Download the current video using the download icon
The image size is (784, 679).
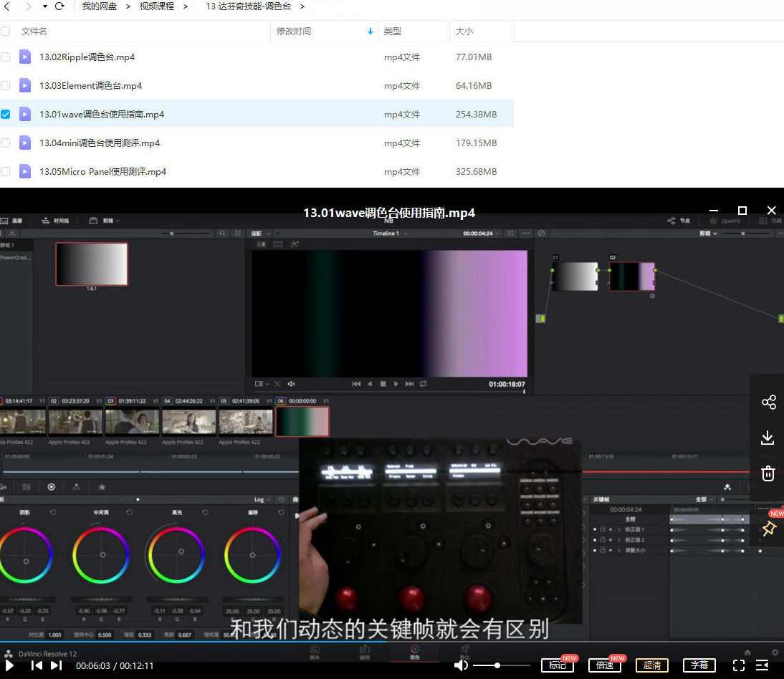click(x=768, y=438)
